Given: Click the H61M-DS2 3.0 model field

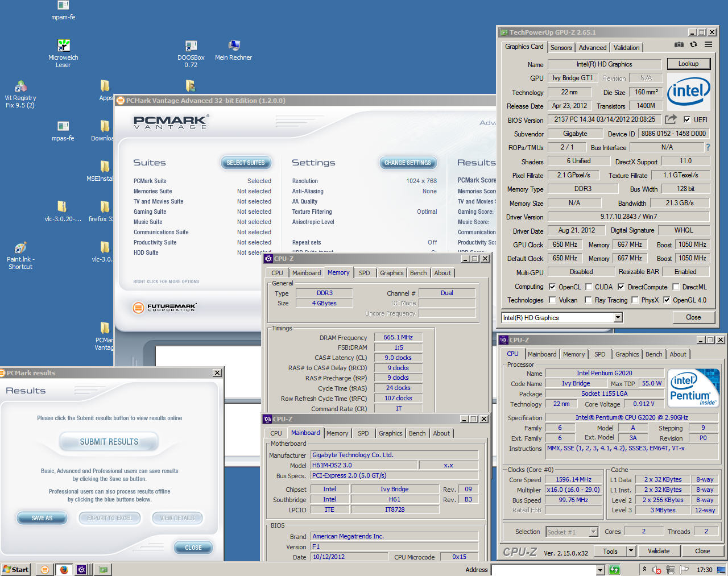Looking at the screenshot, I should pos(364,465).
